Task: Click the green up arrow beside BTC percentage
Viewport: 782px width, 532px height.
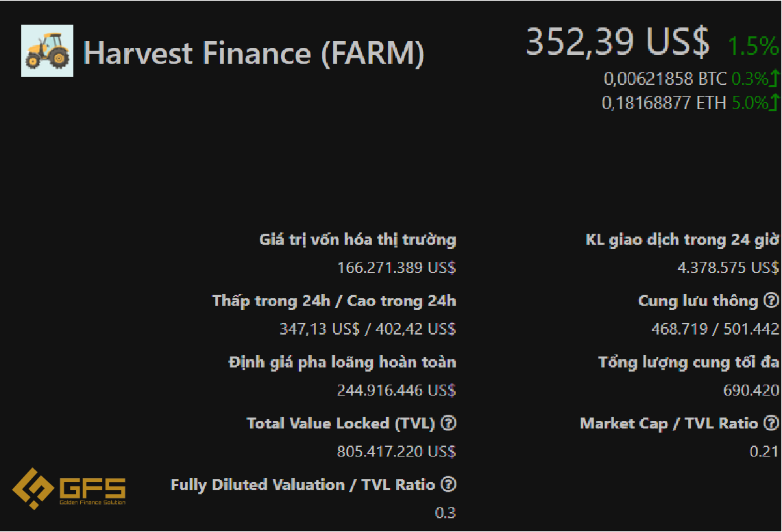Action: pos(774,78)
